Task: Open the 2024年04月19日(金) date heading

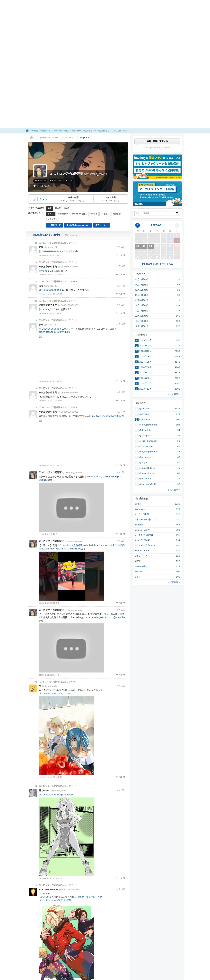Action: (46, 235)
